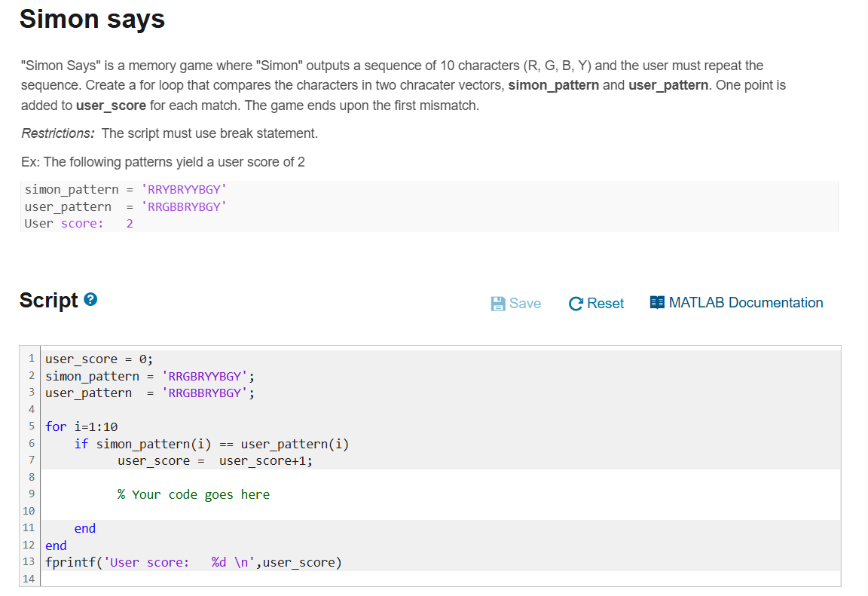868x596 pixels.
Task: Click line number 4 in the editor gutter
Action: click(x=32, y=409)
